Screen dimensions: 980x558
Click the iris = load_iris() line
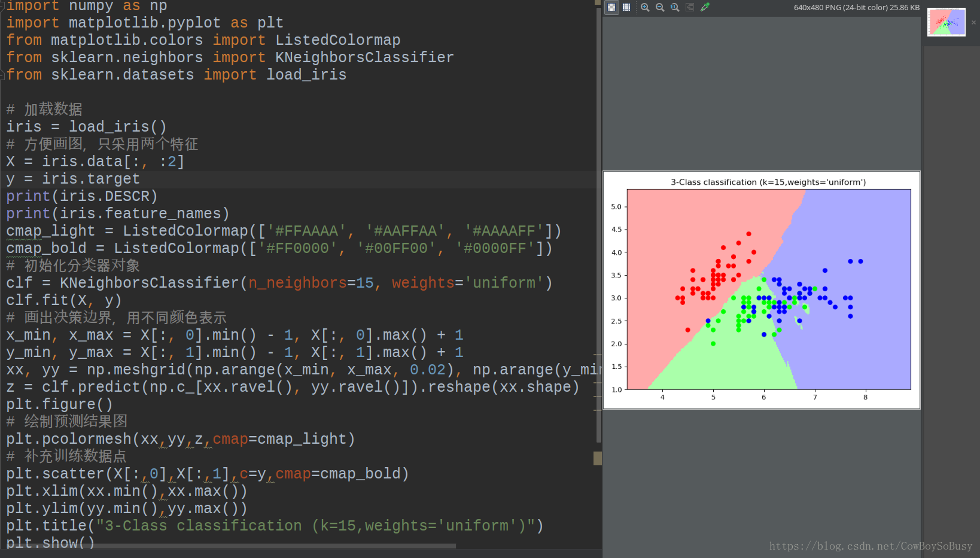tap(86, 127)
